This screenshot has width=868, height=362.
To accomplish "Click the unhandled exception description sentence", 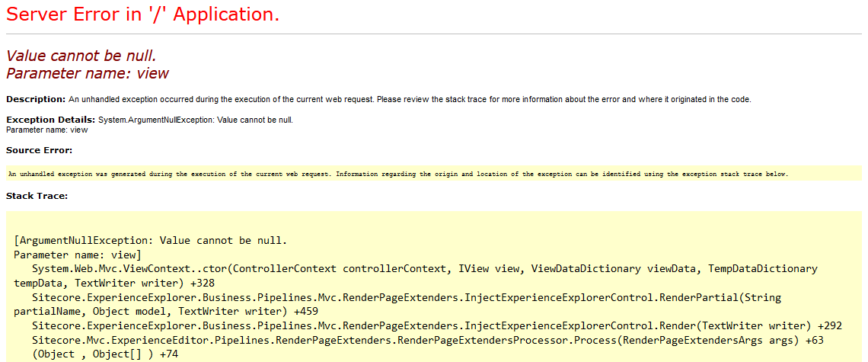I will pos(410,100).
